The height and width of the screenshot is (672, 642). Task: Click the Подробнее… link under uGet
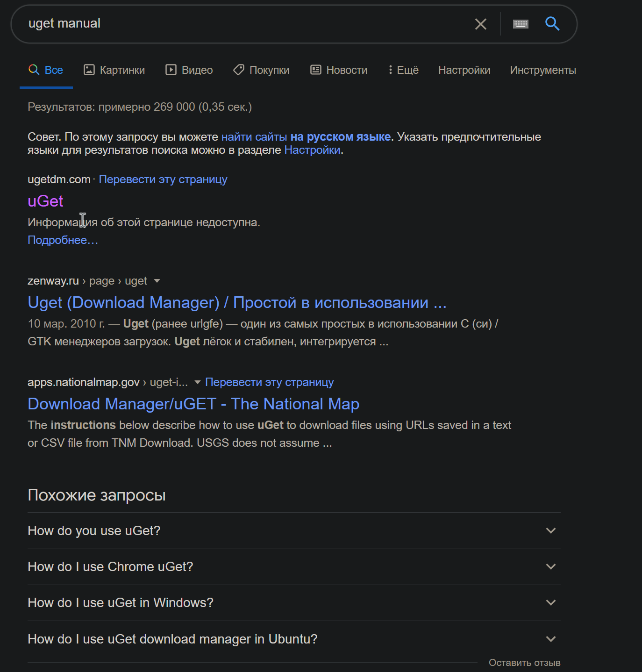[63, 240]
